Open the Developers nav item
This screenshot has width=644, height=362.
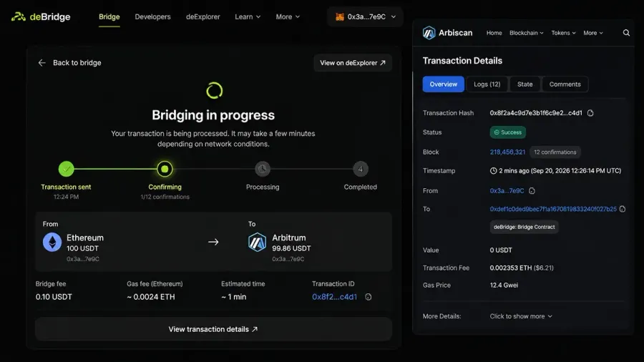[x=152, y=17]
